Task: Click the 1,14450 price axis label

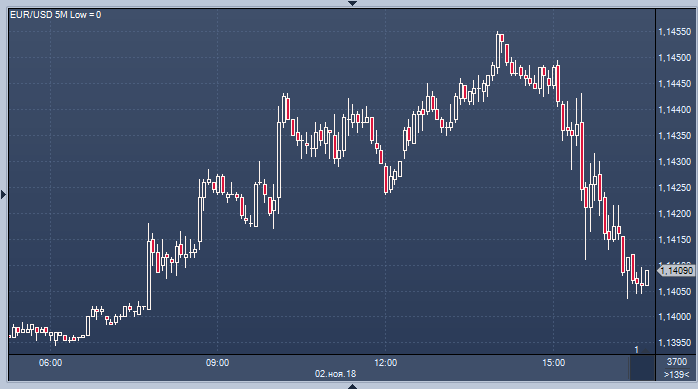Action: (x=675, y=84)
